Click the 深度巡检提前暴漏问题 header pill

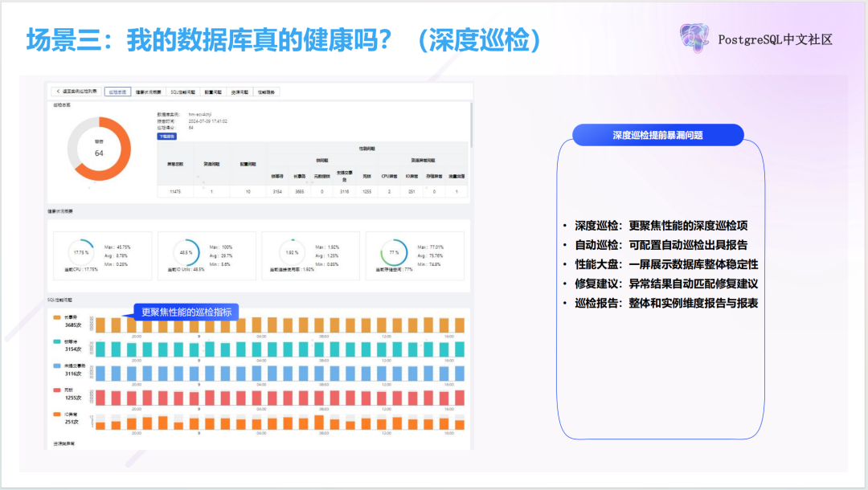(657, 134)
